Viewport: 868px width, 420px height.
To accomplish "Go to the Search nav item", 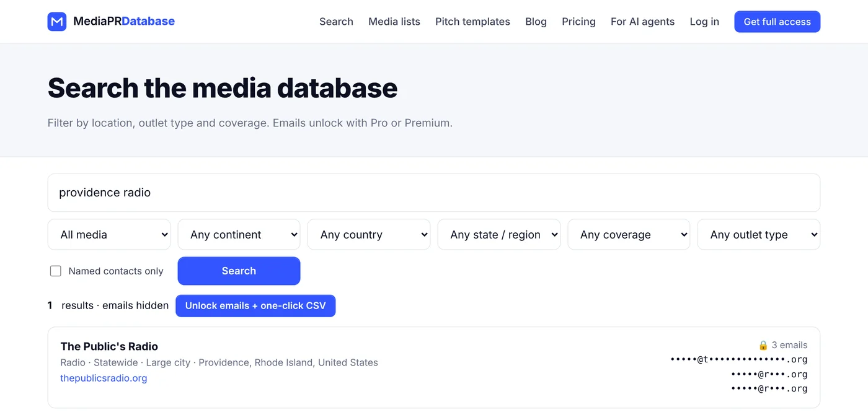I will 336,22.
